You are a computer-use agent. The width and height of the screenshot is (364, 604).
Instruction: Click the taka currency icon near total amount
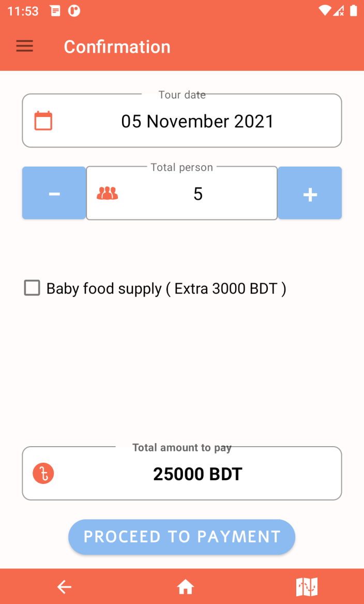click(43, 473)
